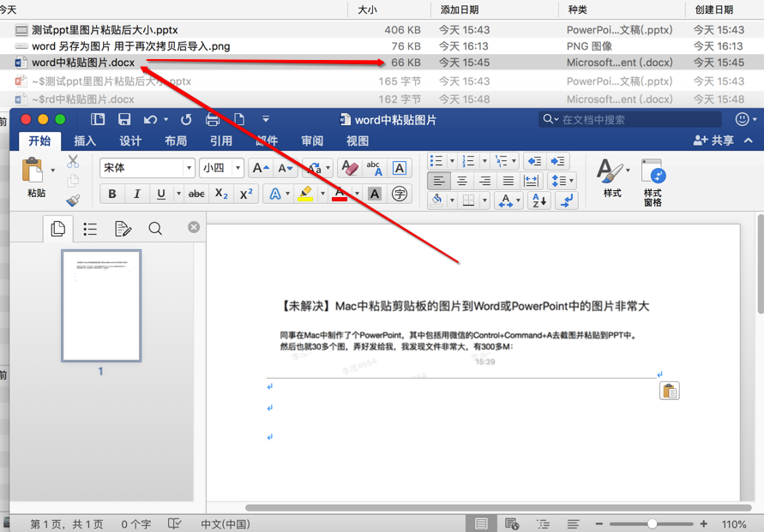The image size is (764, 532).
Task: Switch to the 设计 (Design) tab
Action: click(x=130, y=141)
